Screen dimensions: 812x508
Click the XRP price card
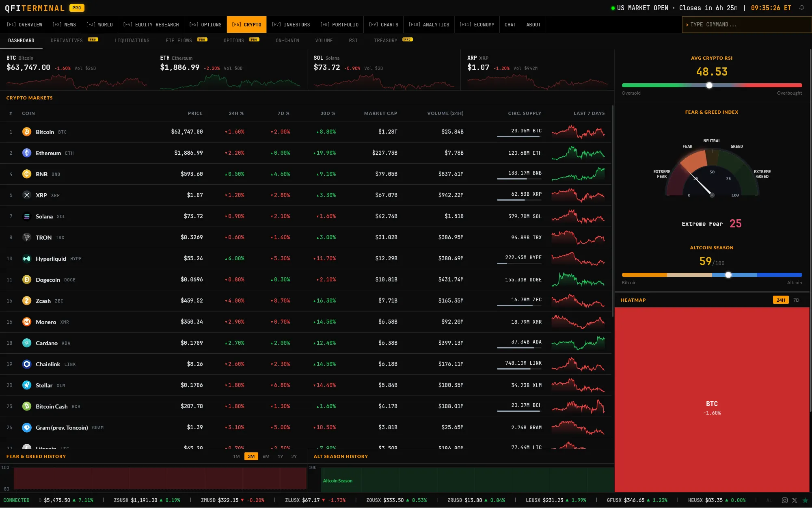537,70
